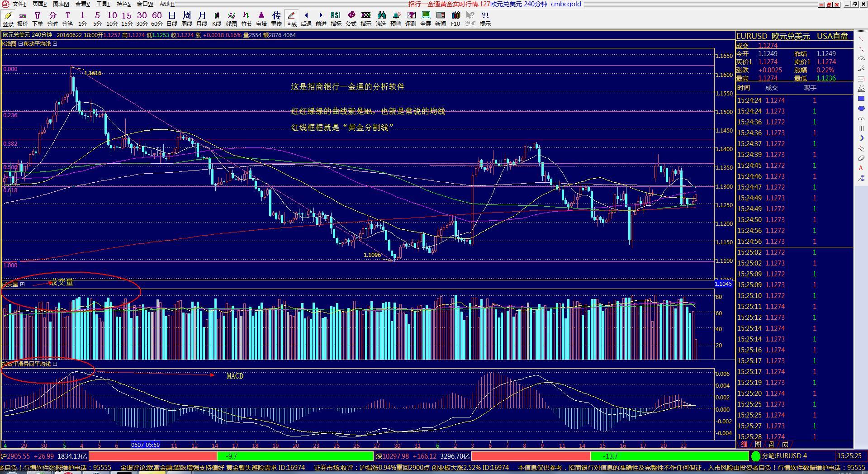Open the 文件F menu

tap(19, 4)
